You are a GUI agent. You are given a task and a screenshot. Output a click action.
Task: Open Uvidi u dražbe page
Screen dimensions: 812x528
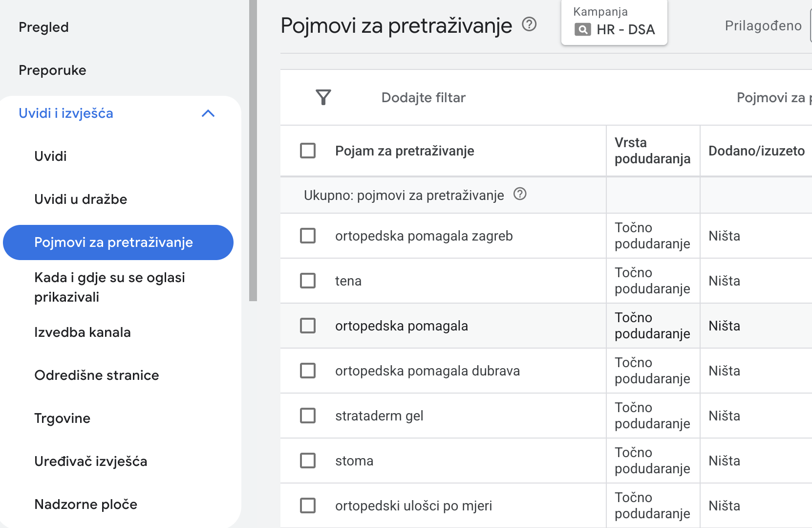81,199
